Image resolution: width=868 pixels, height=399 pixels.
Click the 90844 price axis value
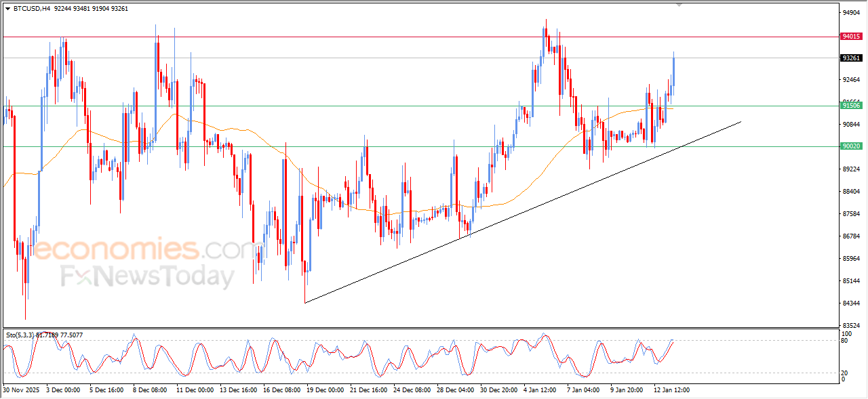click(851, 125)
